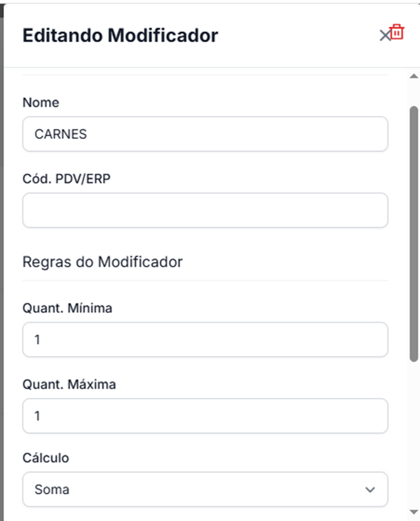The height and width of the screenshot is (521, 420).
Task: Click the vertical scrollbar thumb
Action: (414, 232)
